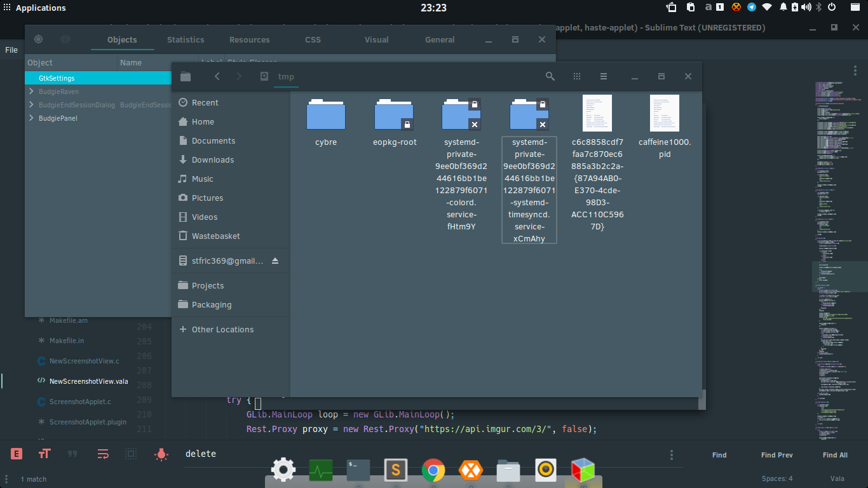The image size is (868, 488).
Task: Click the Find All button
Action: (835, 455)
